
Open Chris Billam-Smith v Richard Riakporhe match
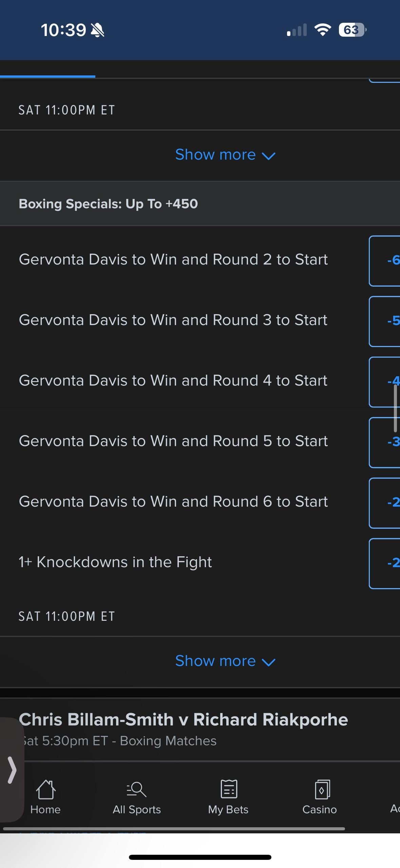pos(183,720)
